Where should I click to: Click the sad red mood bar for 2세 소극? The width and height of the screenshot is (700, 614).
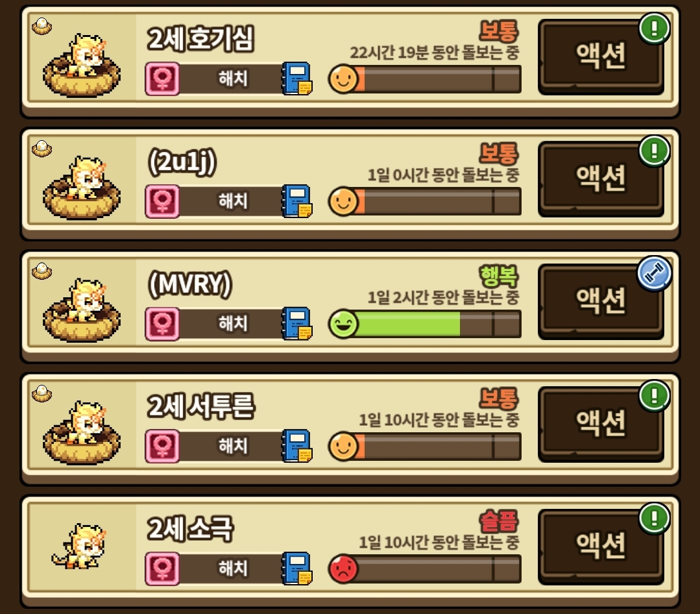tap(424, 569)
